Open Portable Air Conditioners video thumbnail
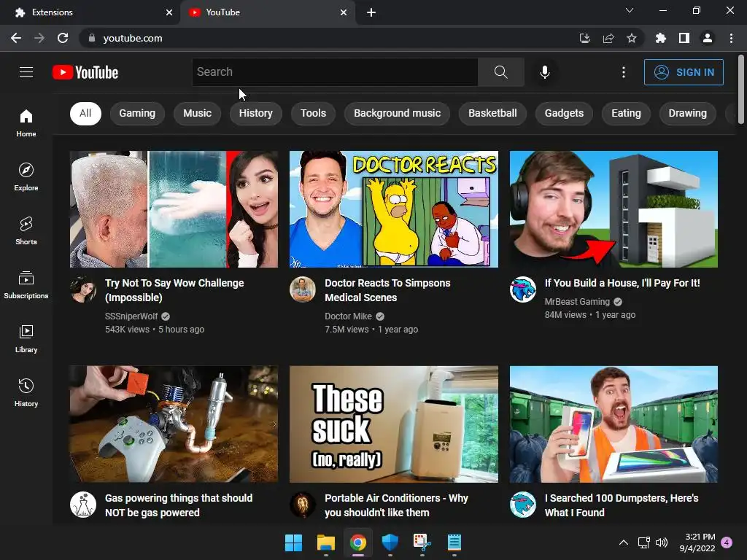The height and width of the screenshot is (560, 747). tap(393, 424)
